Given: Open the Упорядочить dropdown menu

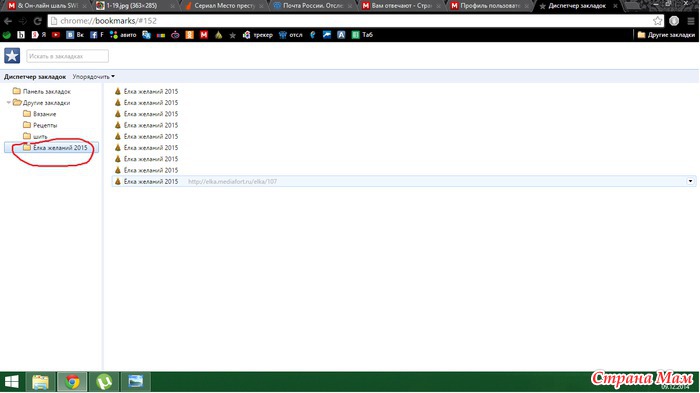Looking at the screenshot, I should click(93, 77).
